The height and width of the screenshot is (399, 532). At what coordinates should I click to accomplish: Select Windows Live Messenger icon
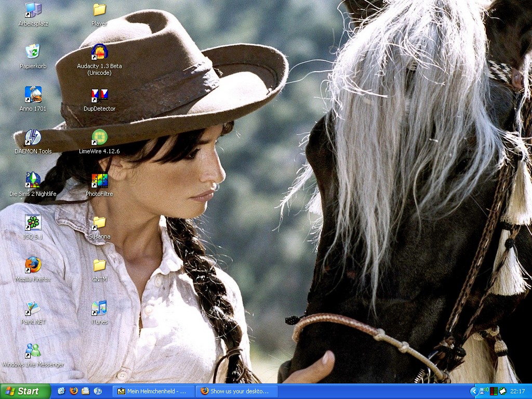point(33,350)
